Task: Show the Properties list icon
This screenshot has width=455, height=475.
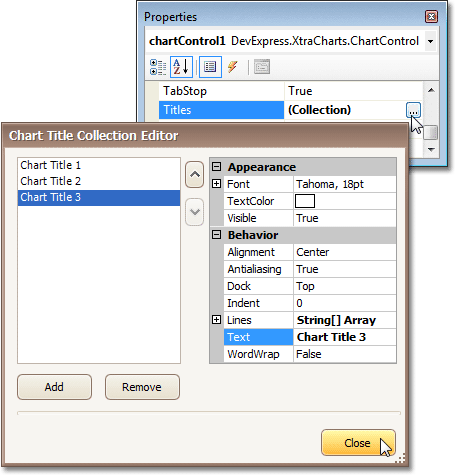Action: tap(210, 67)
